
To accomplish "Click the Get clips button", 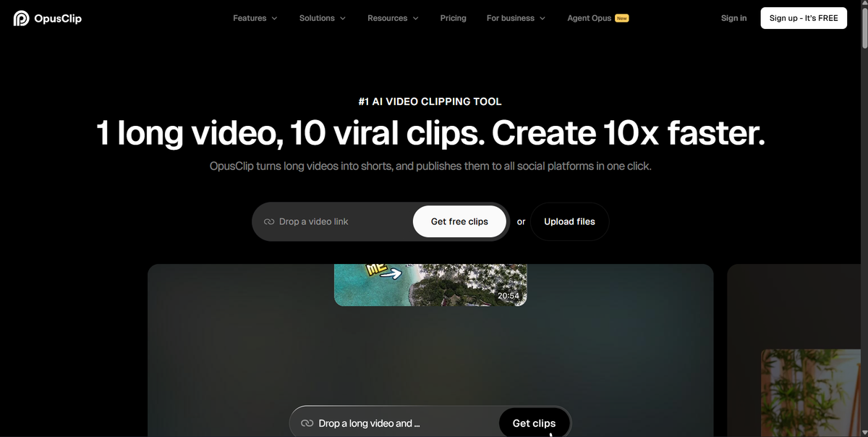I will [x=534, y=423].
